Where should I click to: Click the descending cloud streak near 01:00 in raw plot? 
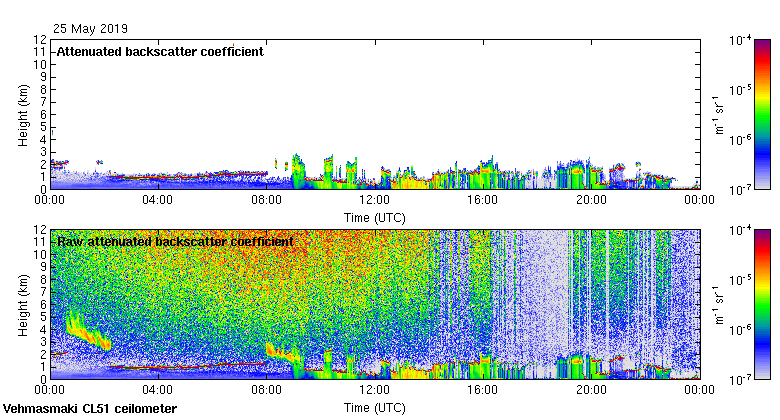pos(87,332)
